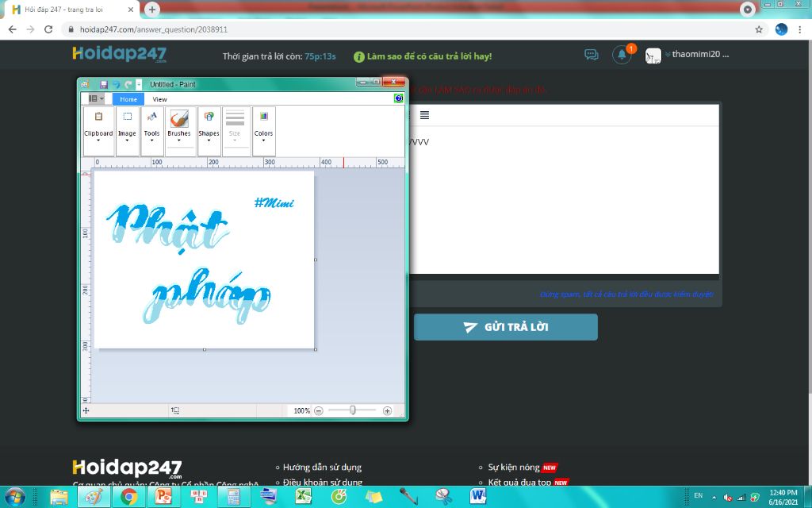This screenshot has width=812, height=508.
Task: Open the Paint application menu button
Action: 96,98
